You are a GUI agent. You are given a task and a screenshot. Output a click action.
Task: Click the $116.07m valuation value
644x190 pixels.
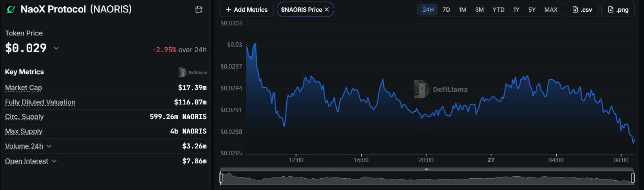pyautogui.click(x=191, y=102)
